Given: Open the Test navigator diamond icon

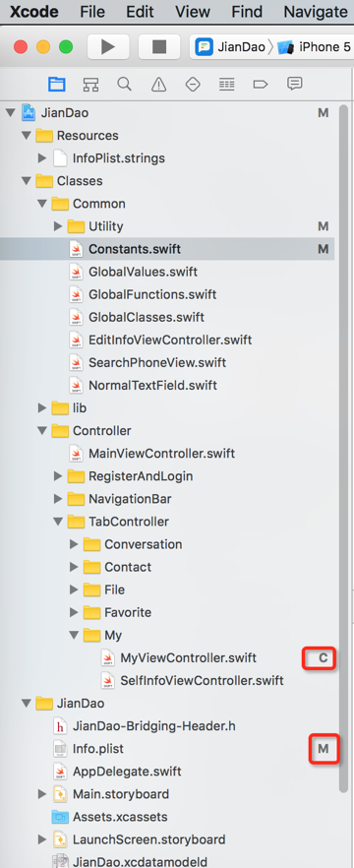Looking at the screenshot, I should [193, 85].
